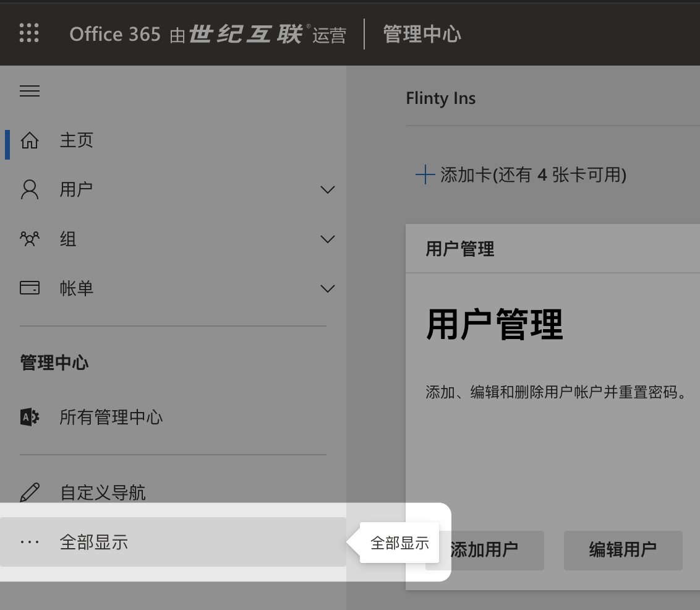The image size is (700, 610).
Task: Click the 管理中心 title in header bar
Action: tap(422, 34)
